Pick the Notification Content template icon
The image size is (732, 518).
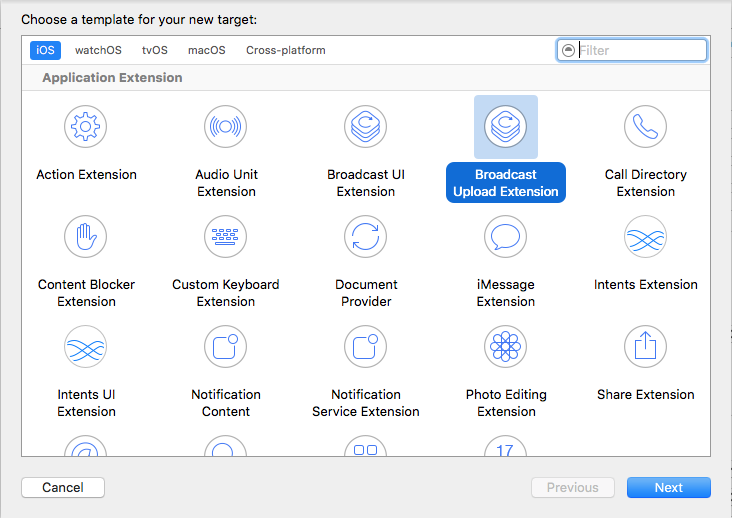click(226, 347)
